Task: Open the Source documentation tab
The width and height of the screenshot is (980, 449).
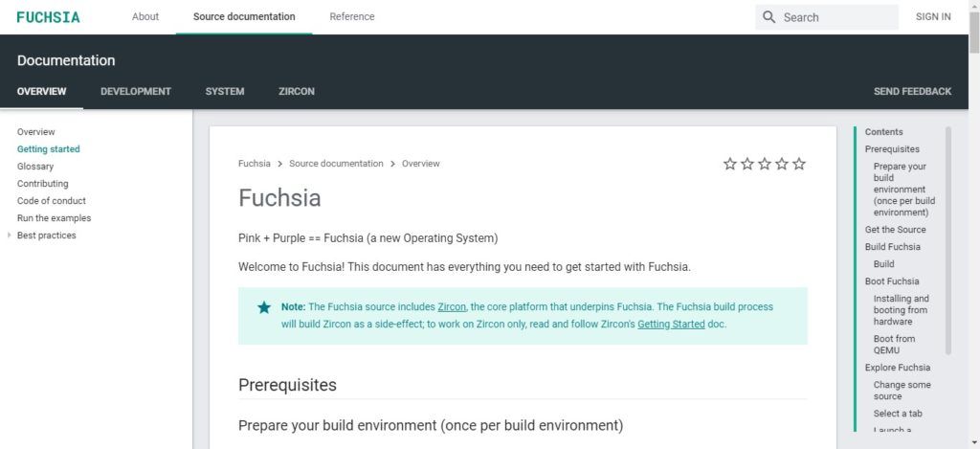Action: (244, 17)
